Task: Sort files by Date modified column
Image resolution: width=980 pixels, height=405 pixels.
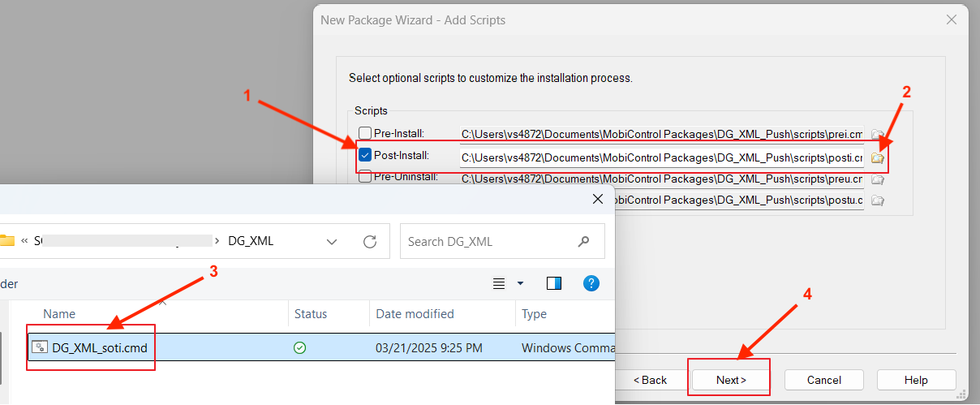Action: (x=415, y=314)
